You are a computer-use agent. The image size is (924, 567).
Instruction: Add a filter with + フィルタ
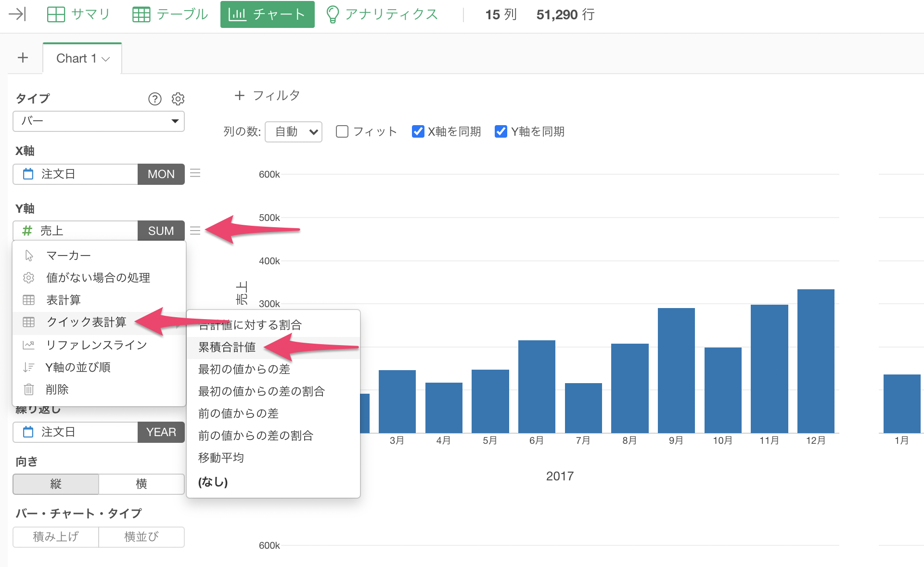pos(267,95)
